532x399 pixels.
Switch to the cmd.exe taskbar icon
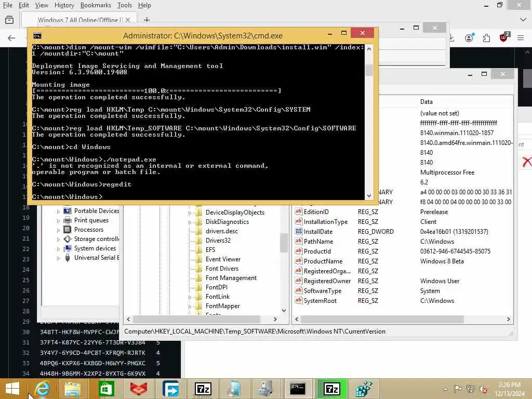[298, 389]
